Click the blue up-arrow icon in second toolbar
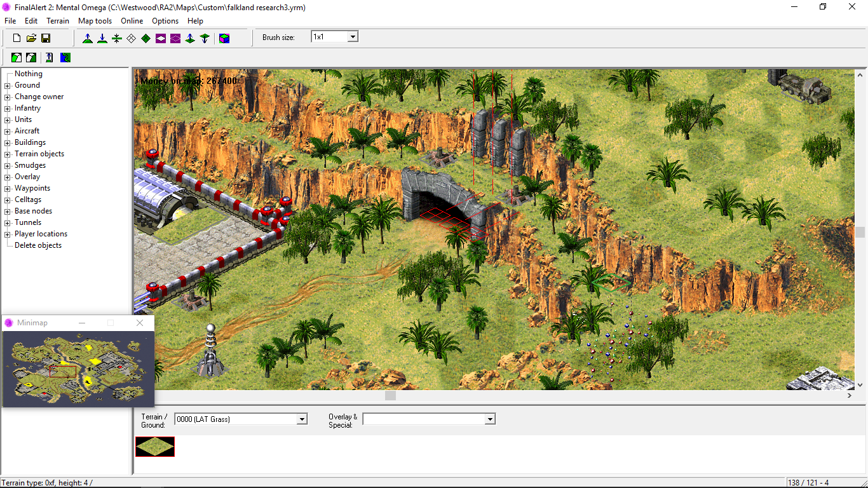The height and width of the screenshot is (488, 868). tap(50, 57)
